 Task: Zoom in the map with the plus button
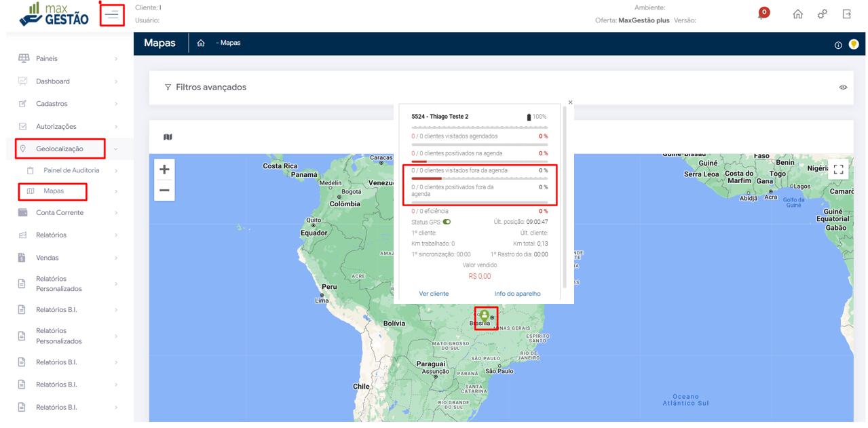164,170
